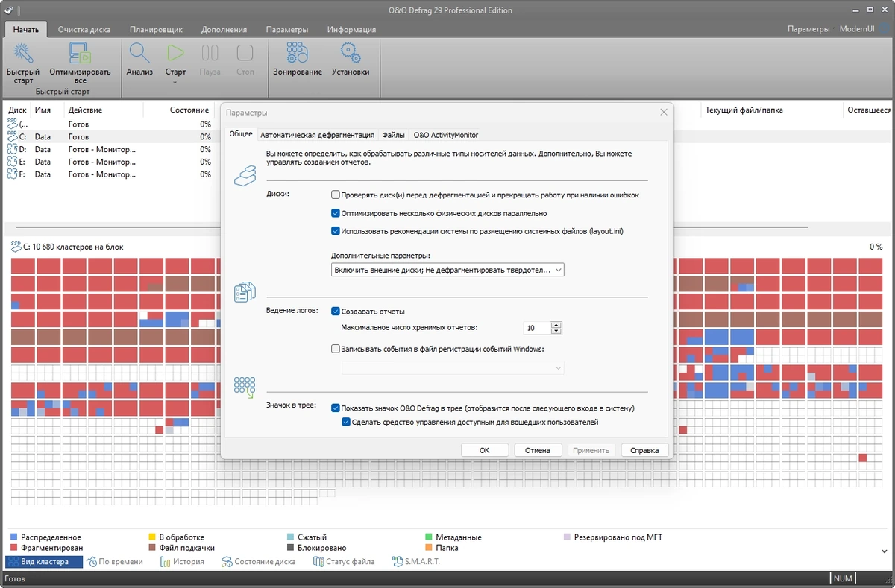This screenshot has width=895, height=588.
Task: Click Отмена button
Action: [x=538, y=450]
